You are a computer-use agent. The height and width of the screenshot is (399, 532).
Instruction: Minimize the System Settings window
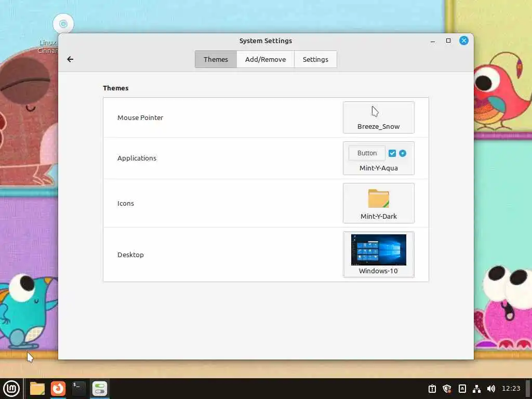433,41
